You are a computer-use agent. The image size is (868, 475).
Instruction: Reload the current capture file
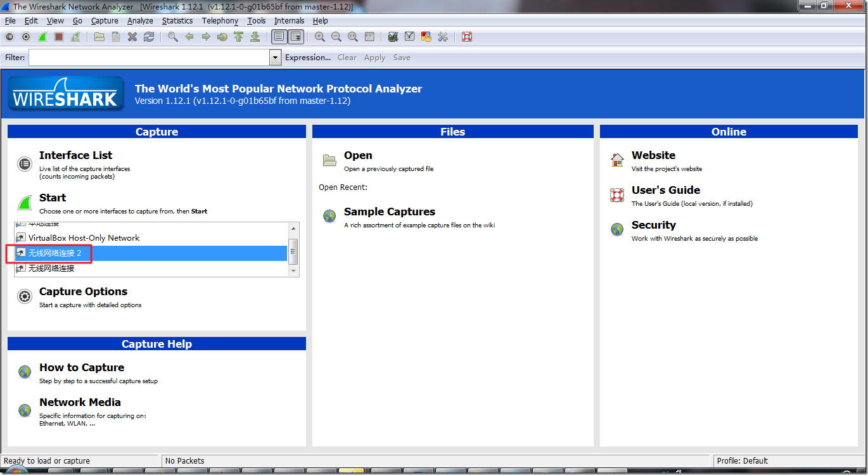pos(149,37)
